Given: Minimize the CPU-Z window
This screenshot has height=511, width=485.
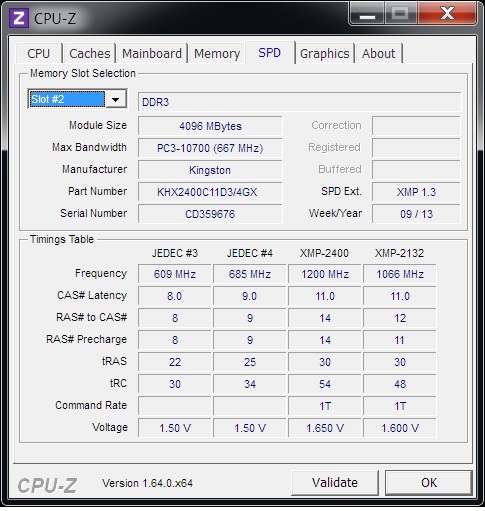Looking at the screenshot, I should pyautogui.click(x=367, y=14).
